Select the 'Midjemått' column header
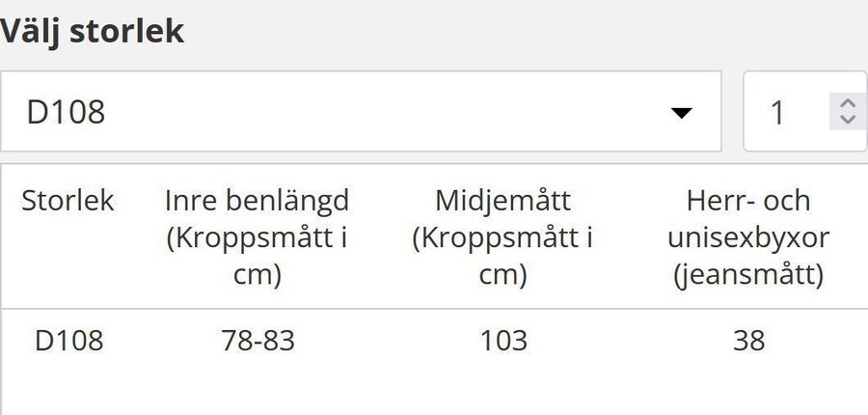The height and width of the screenshot is (415, 868). coord(503,201)
